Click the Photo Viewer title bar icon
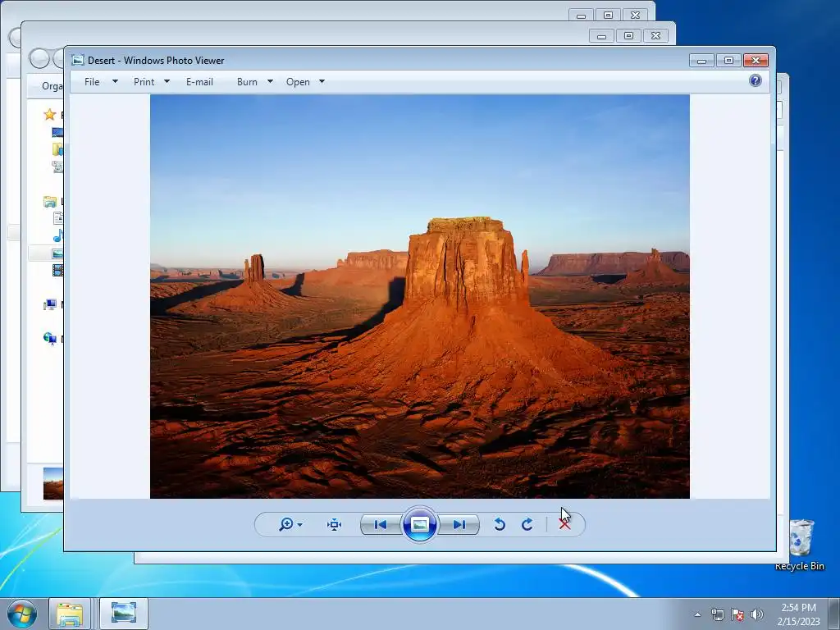This screenshot has width=840, height=630. pos(78,60)
